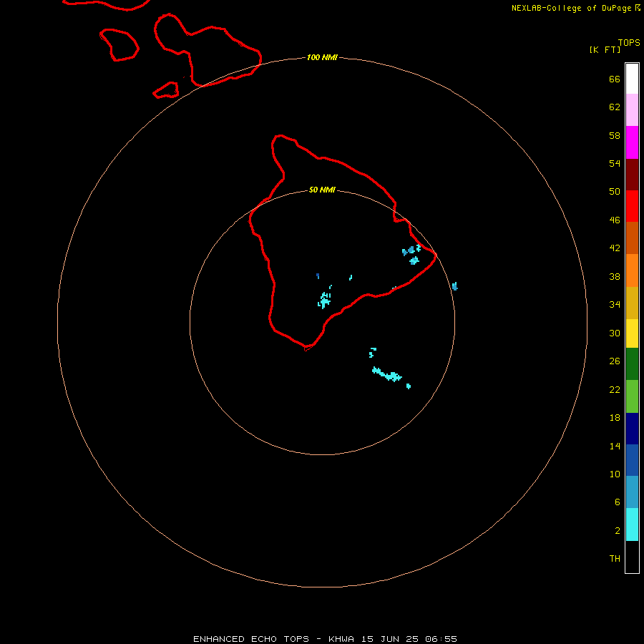Click the white swatch in the tops legend

pyautogui.click(x=632, y=79)
